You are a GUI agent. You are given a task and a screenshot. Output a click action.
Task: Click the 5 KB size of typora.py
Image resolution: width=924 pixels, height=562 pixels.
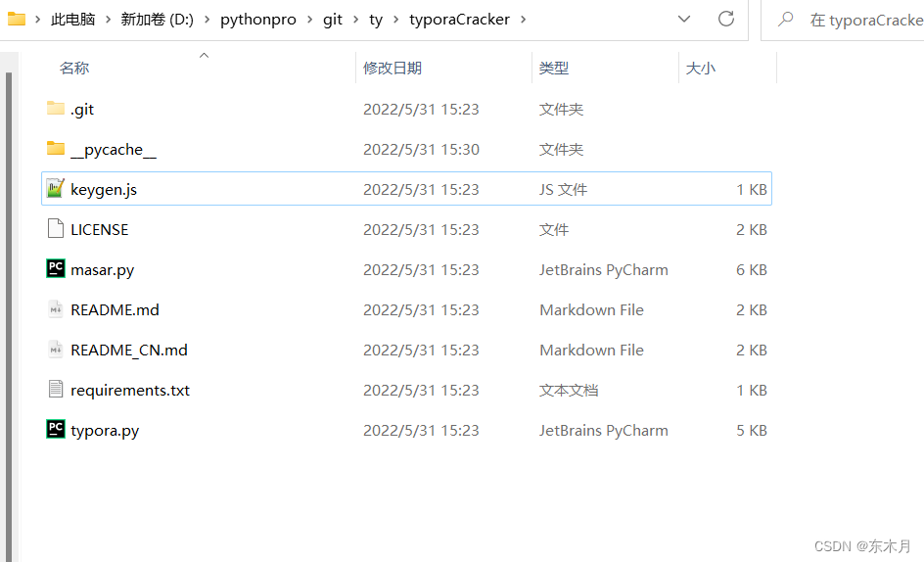pyautogui.click(x=752, y=430)
